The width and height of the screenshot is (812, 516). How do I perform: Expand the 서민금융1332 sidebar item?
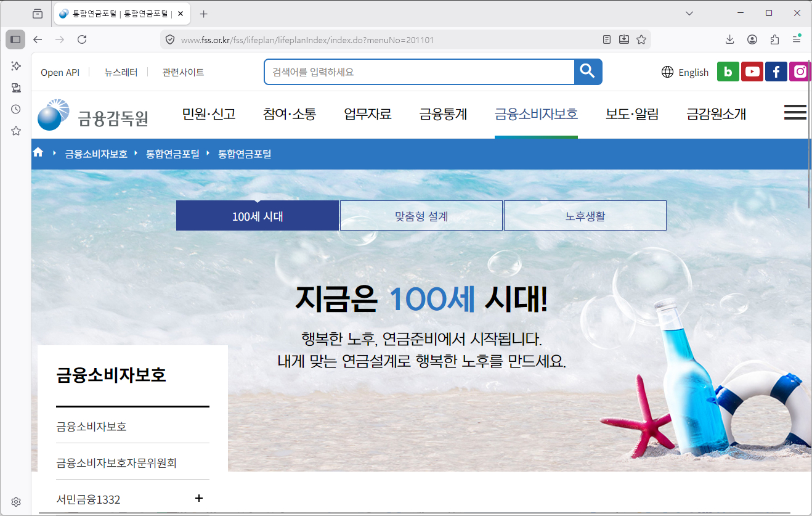[x=198, y=498]
